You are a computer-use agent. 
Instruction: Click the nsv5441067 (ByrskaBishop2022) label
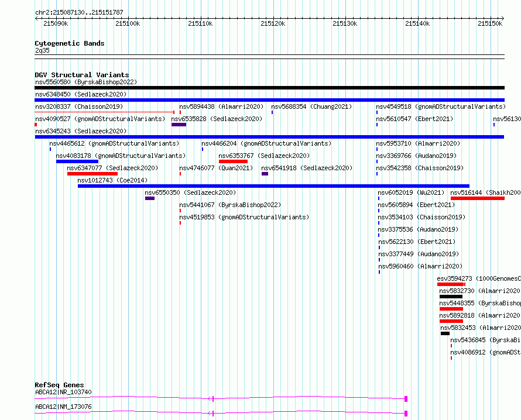[230, 205]
